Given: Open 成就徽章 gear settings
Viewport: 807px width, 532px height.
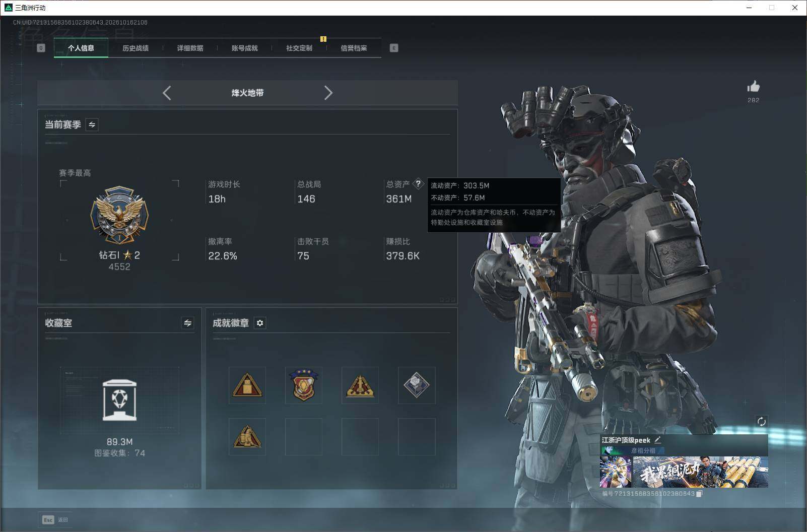Looking at the screenshot, I should coord(260,323).
